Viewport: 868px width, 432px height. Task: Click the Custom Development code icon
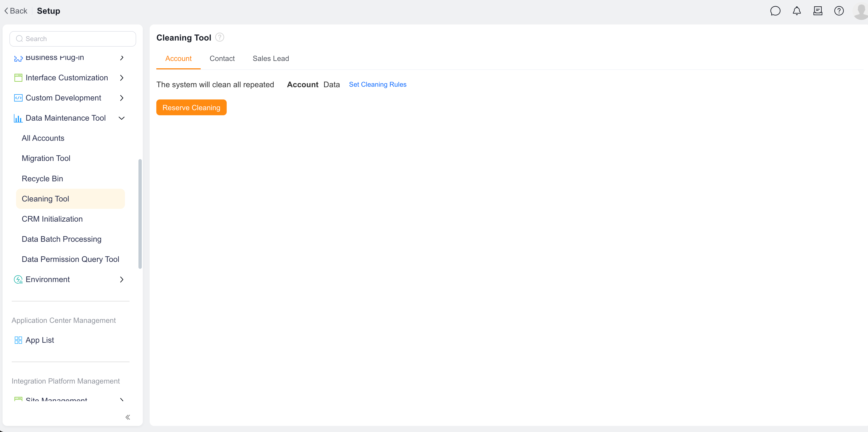coord(18,98)
